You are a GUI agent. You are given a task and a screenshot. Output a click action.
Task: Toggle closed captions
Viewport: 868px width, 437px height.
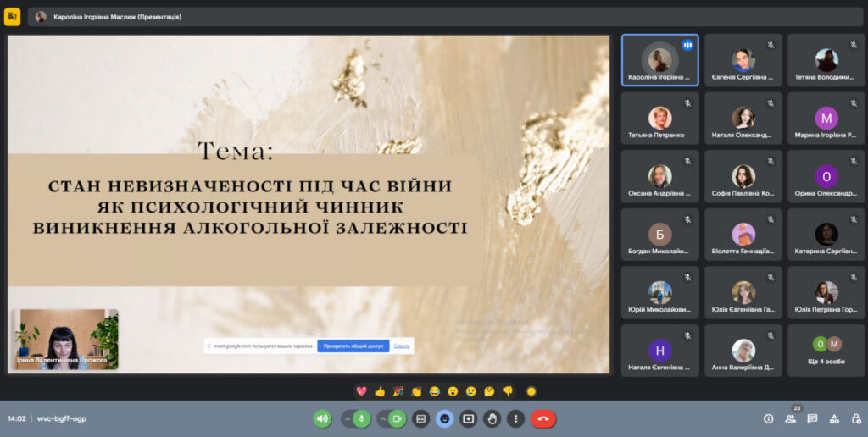pyautogui.click(x=420, y=418)
